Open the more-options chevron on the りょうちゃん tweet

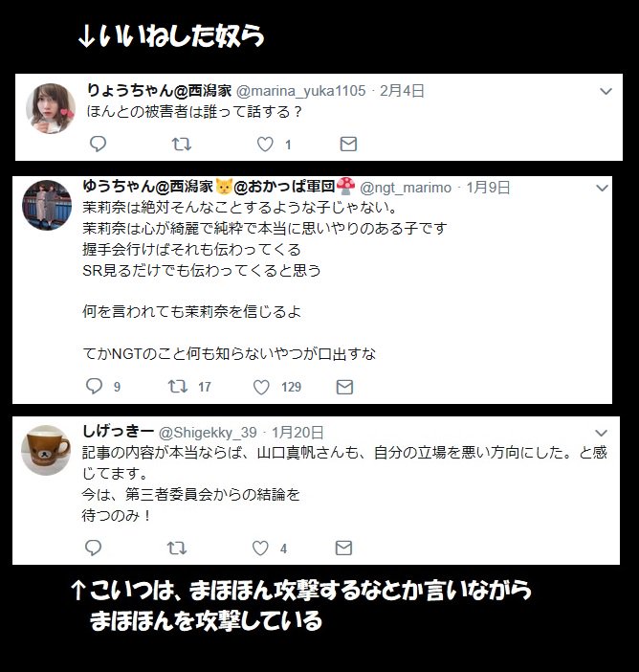[606, 91]
